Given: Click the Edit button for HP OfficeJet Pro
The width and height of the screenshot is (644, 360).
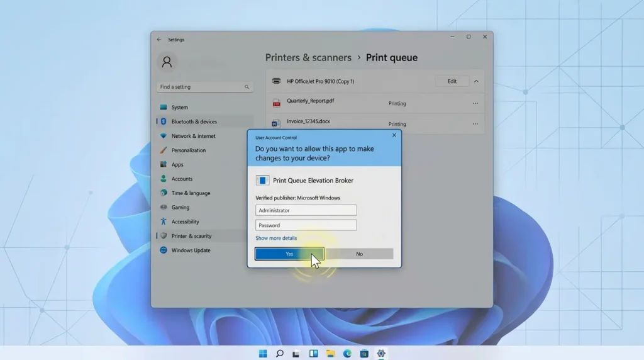Looking at the screenshot, I should 452,81.
